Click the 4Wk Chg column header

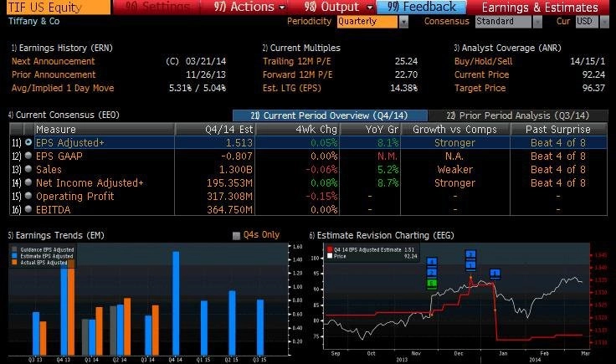coord(298,129)
